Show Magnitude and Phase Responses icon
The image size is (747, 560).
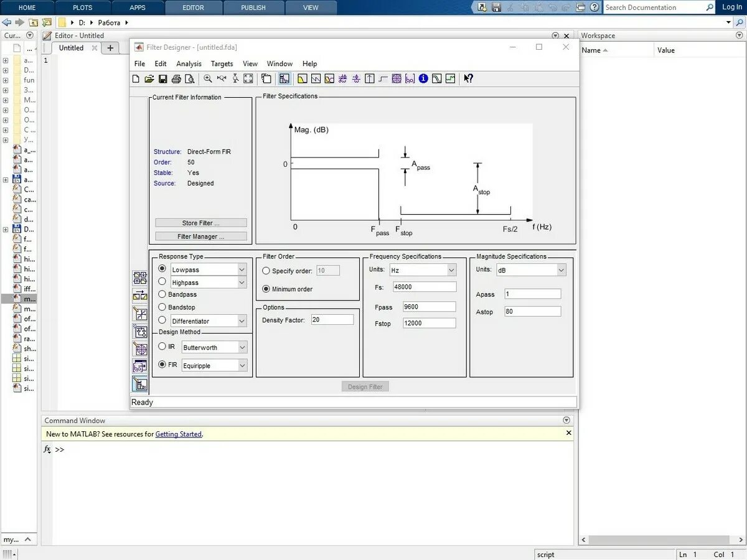coord(329,78)
